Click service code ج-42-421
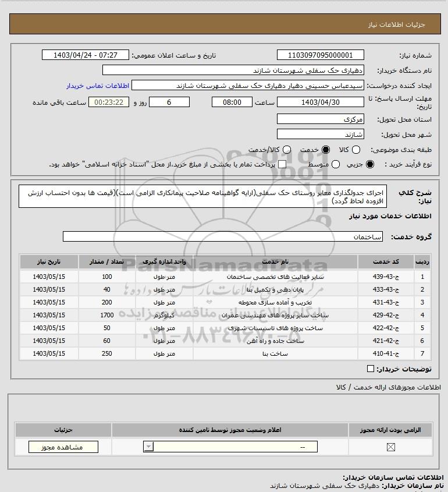 coord(386,341)
